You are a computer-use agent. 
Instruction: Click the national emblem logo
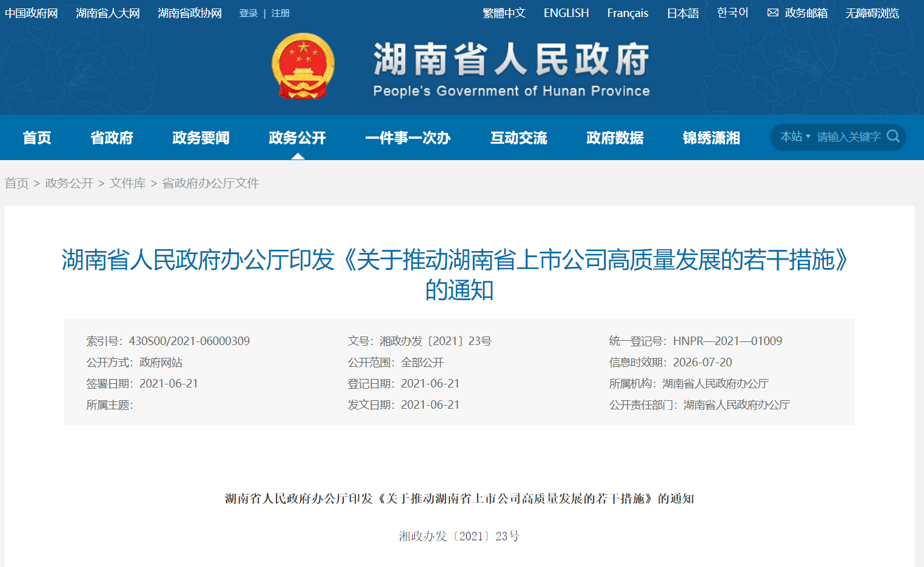point(303,66)
